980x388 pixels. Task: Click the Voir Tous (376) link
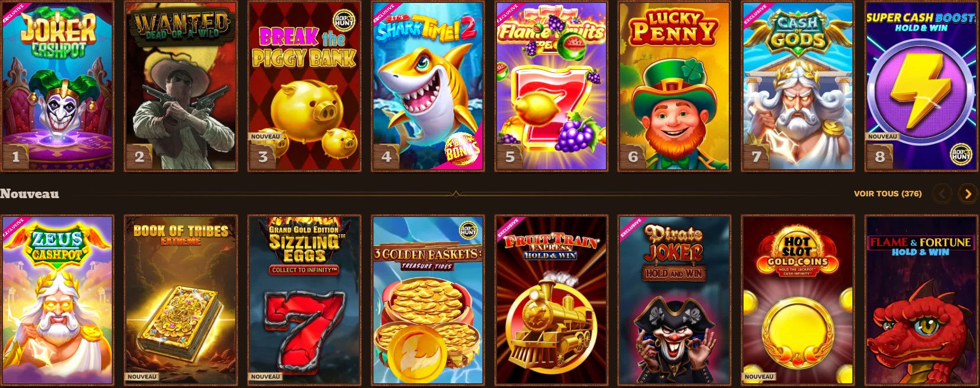point(887,193)
